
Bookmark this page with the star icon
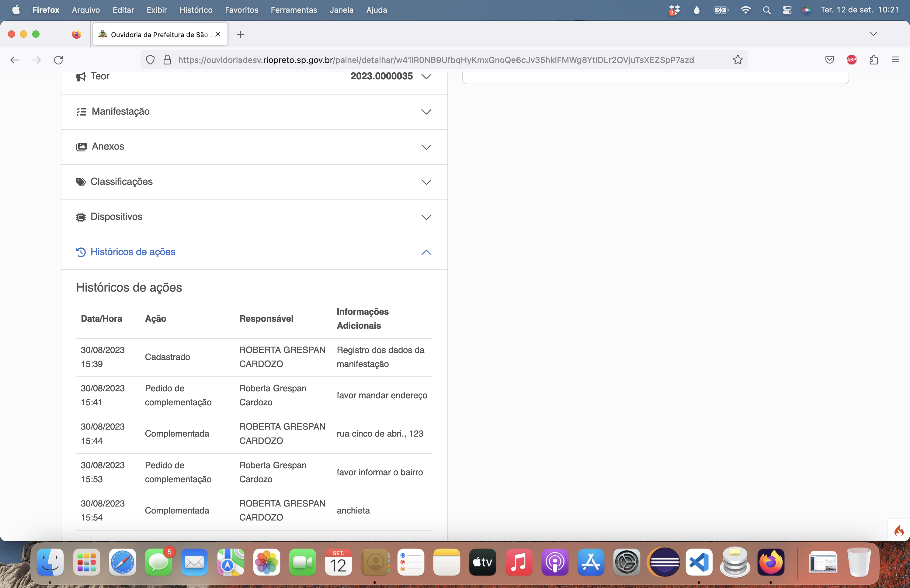point(737,60)
